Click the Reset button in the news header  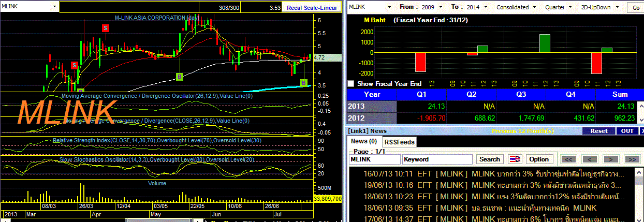pyautogui.click(x=598, y=131)
